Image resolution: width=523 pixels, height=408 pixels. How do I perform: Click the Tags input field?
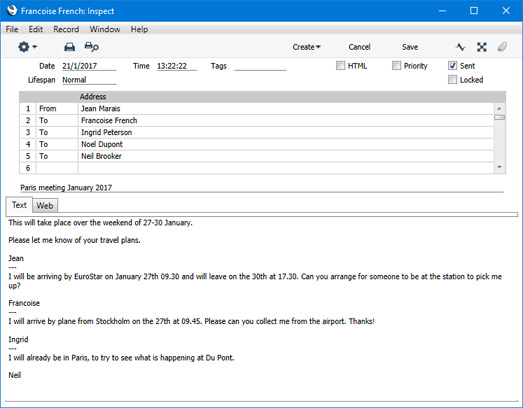(260, 66)
